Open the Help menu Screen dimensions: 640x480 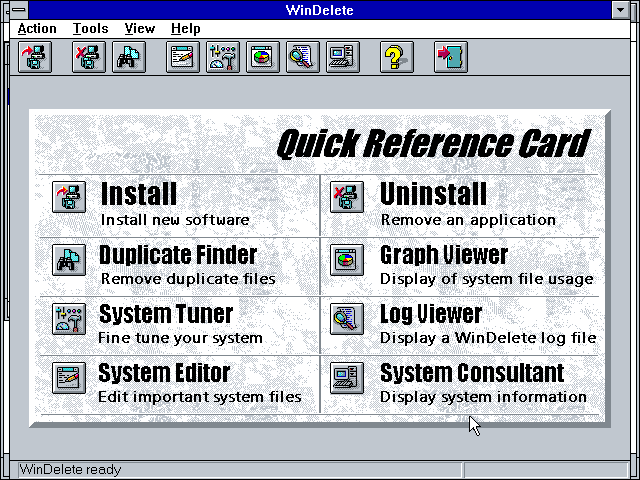coord(186,29)
